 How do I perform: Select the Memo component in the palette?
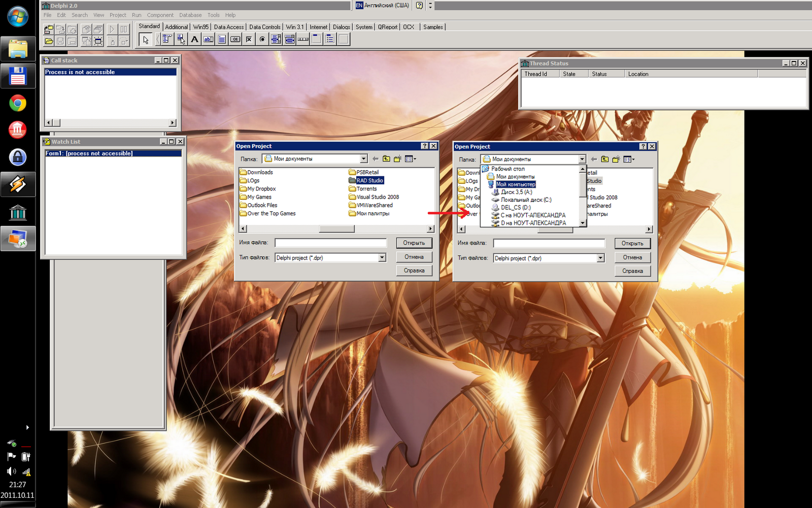[222, 39]
